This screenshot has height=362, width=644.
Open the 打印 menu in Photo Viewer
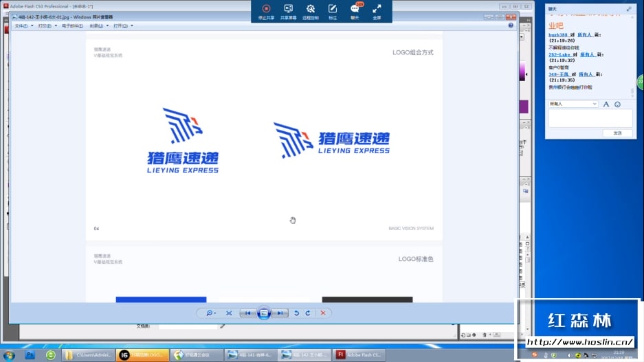pos(45,26)
